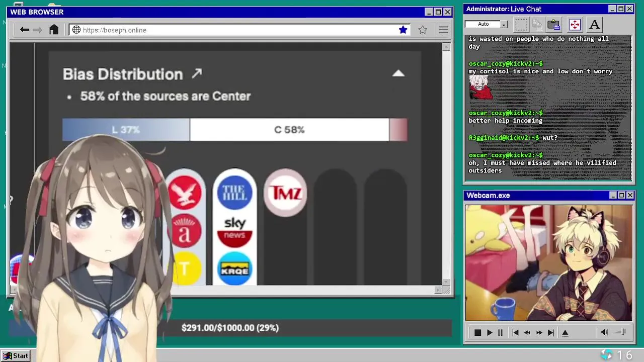Close the Webcam.exe window
644x362 pixels.
point(630,195)
